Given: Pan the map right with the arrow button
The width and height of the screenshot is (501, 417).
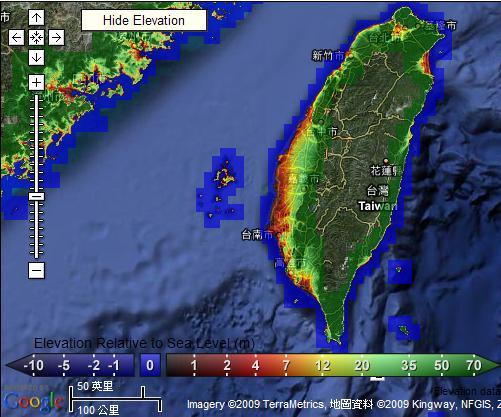Looking at the screenshot, I should click(x=56, y=37).
